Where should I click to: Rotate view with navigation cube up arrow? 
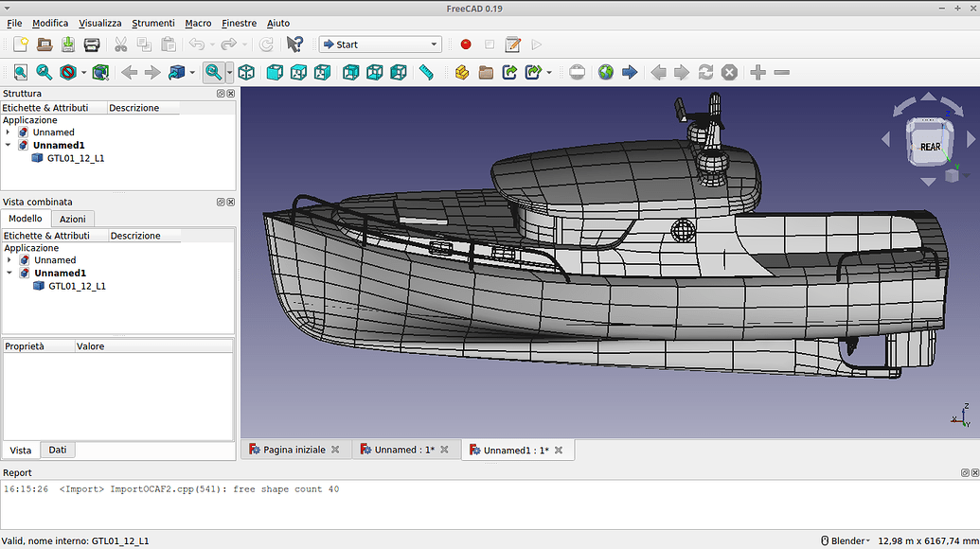pos(929,97)
